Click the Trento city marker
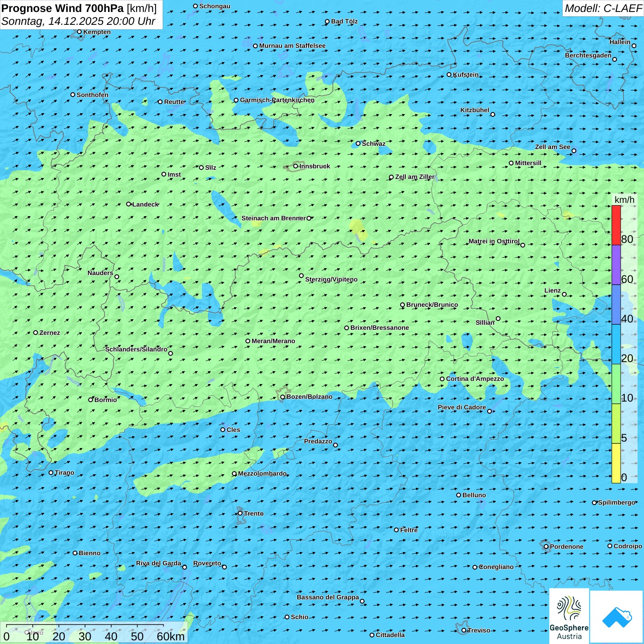 [x=240, y=513]
